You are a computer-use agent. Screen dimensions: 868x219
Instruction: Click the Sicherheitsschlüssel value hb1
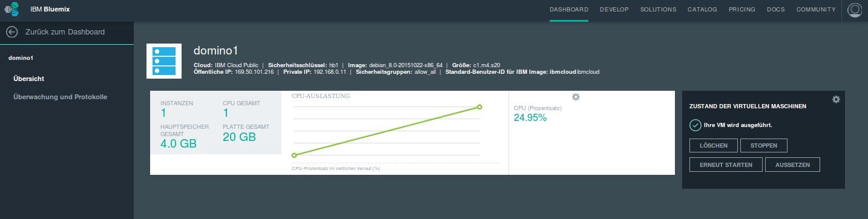click(x=334, y=65)
